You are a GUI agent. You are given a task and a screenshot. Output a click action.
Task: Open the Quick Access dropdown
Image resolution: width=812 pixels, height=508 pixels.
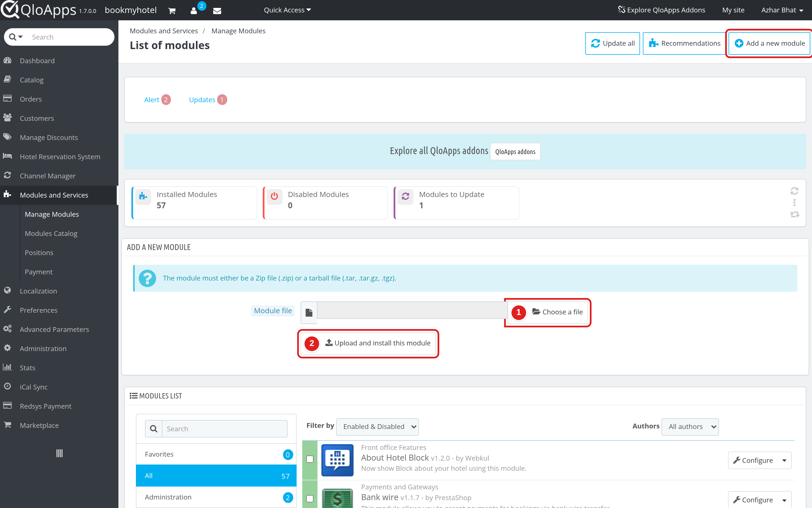coord(287,10)
